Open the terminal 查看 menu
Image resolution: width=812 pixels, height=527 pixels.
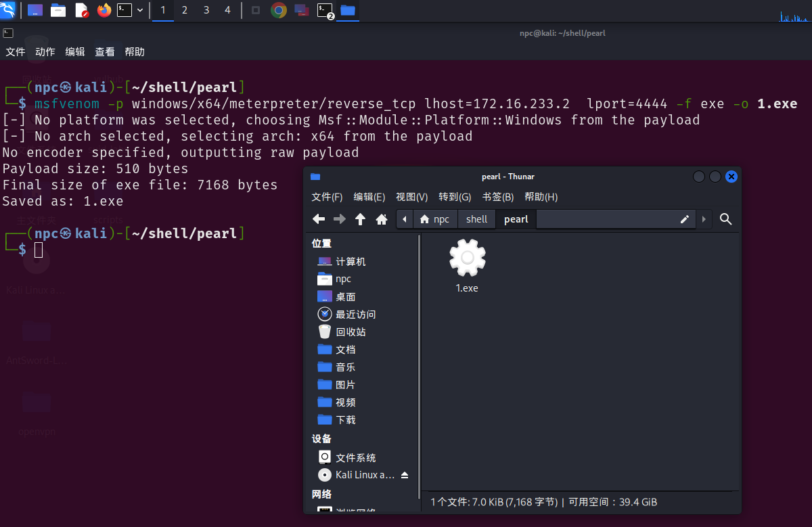point(105,52)
